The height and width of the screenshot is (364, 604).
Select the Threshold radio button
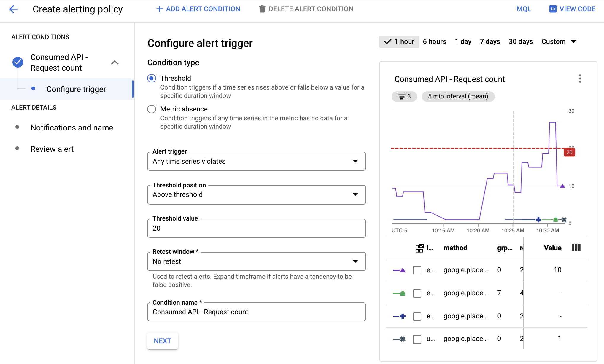tap(152, 78)
